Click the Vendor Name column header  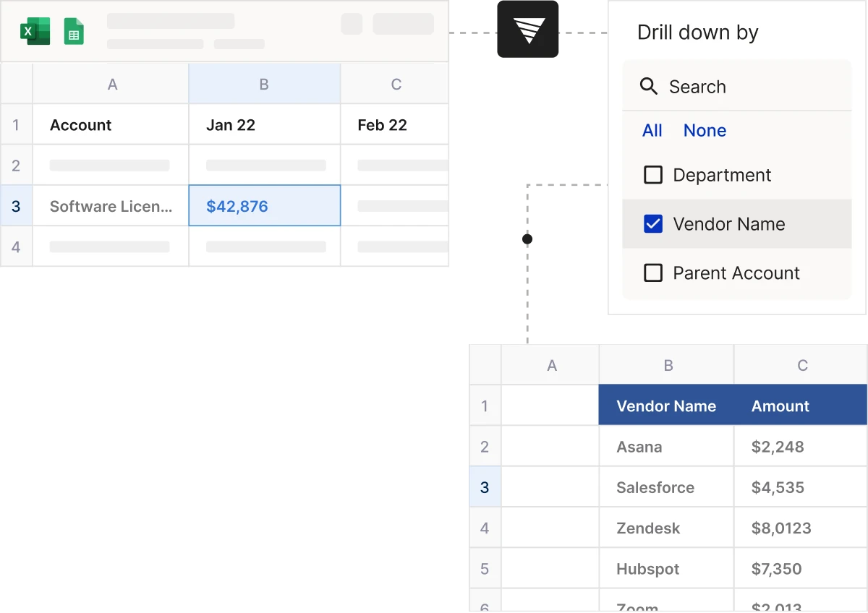[665, 406]
